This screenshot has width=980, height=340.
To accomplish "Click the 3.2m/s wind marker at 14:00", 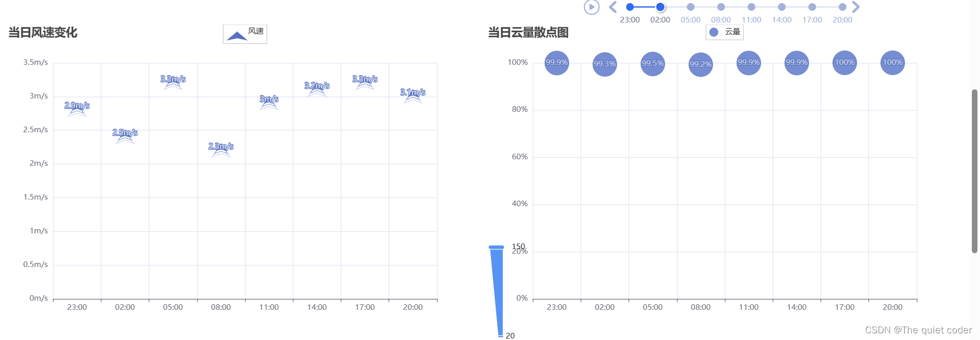I will pyautogui.click(x=317, y=90).
